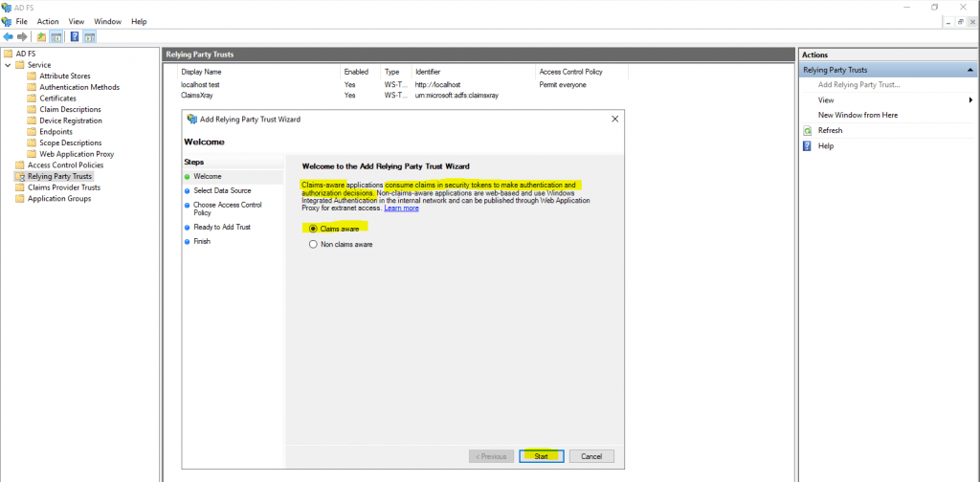Click the Attribute Stores folder icon
This screenshot has width=980, height=482.
coord(32,77)
